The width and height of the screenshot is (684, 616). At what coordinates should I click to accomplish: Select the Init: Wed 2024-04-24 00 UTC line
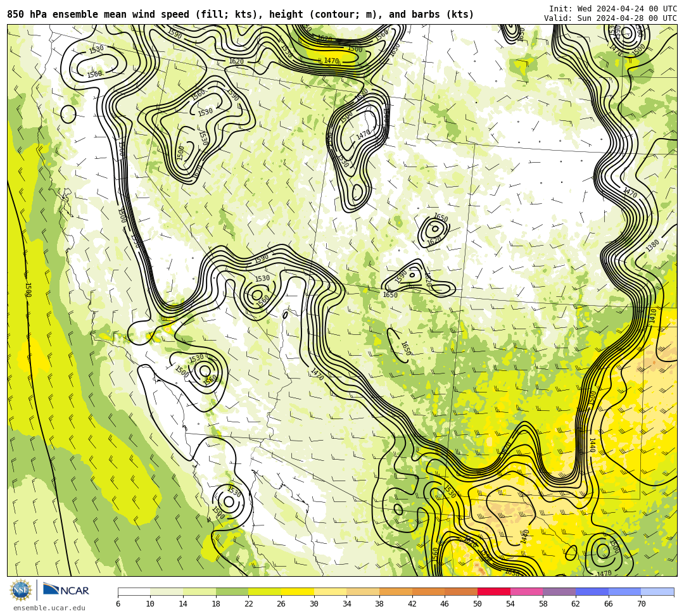click(x=613, y=9)
